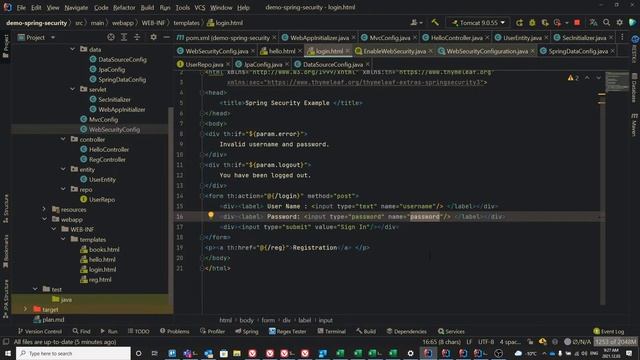Screen dimensions: 640x360
Task: Collapse the data folder
Action: [73, 49]
